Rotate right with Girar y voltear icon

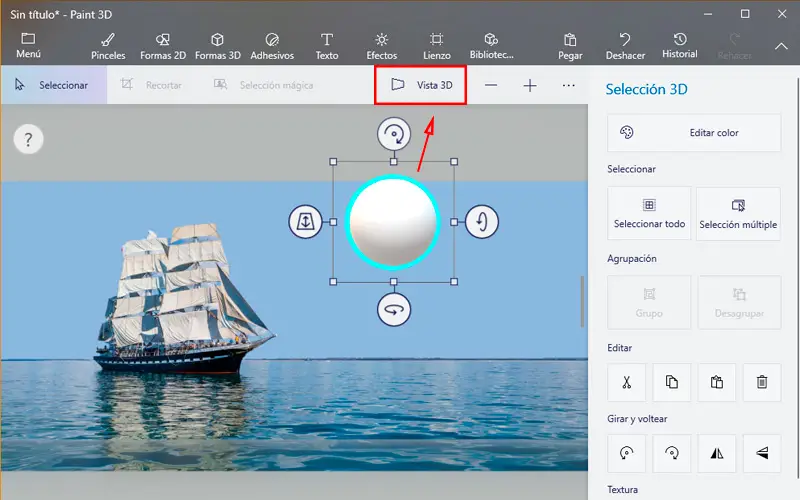point(671,453)
